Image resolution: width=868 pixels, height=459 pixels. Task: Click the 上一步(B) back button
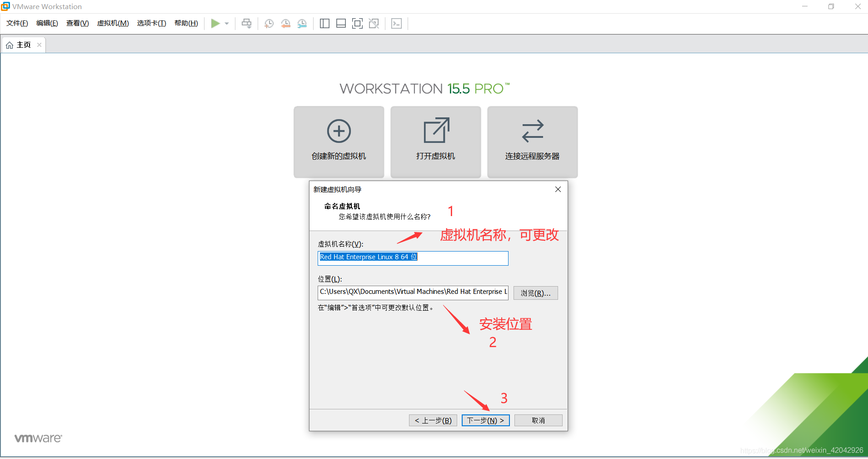click(433, 420)
